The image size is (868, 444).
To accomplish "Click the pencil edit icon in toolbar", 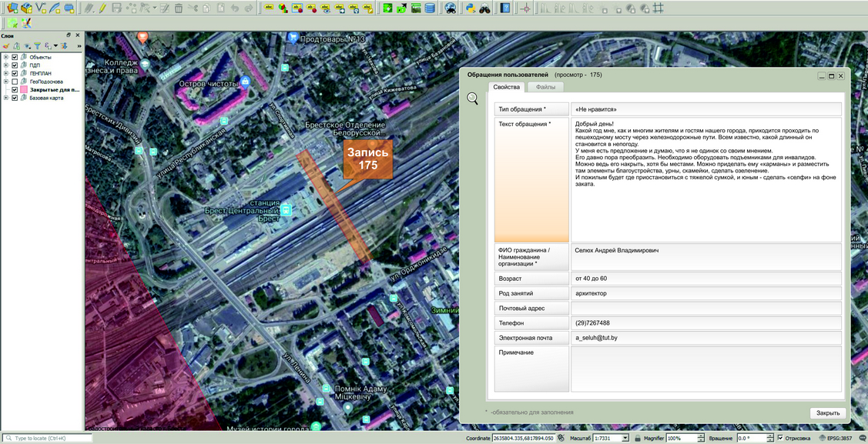I will tap(102, 8).
